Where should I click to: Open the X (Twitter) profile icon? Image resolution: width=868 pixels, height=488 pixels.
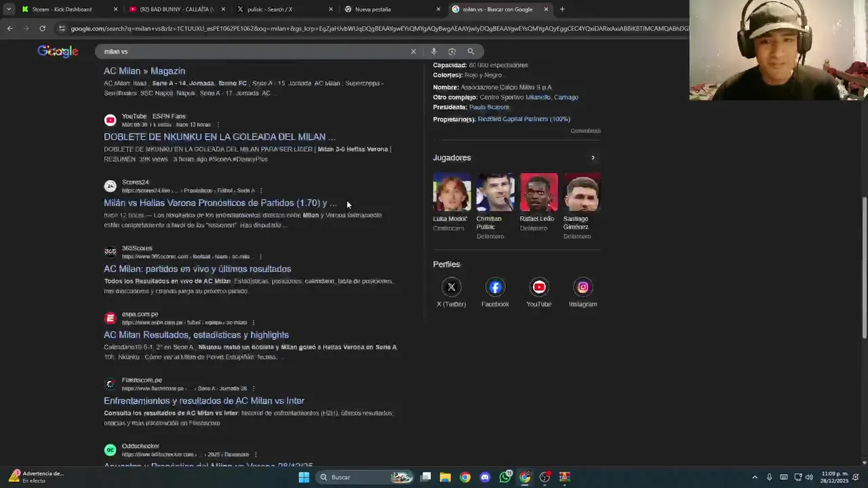pyautogui.click(x=451, y=287)
